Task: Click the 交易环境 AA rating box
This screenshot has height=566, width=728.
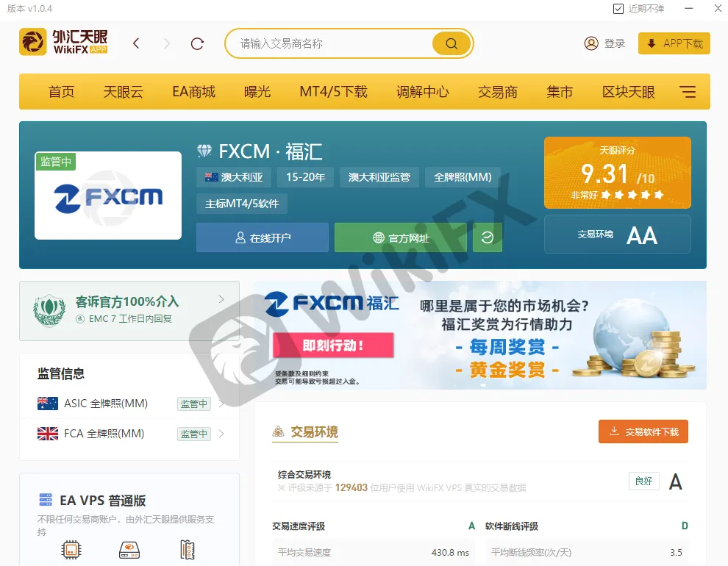Action: pyautogui.click(x=618, y=234)
